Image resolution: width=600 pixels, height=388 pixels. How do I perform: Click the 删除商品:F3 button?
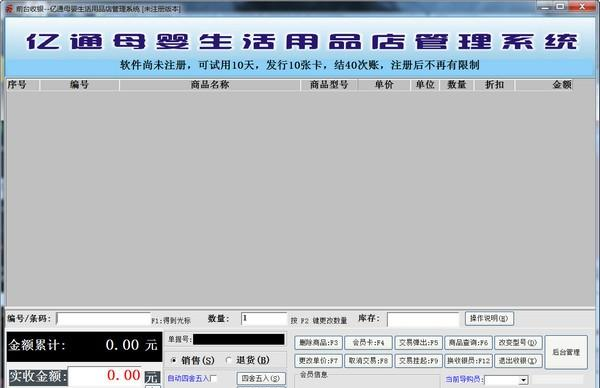click(318, 342)
